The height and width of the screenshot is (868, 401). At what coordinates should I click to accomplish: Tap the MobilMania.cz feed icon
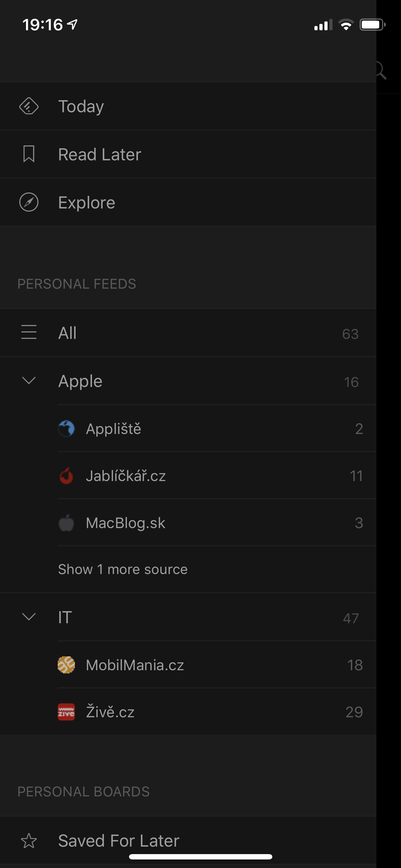[66, 665]
